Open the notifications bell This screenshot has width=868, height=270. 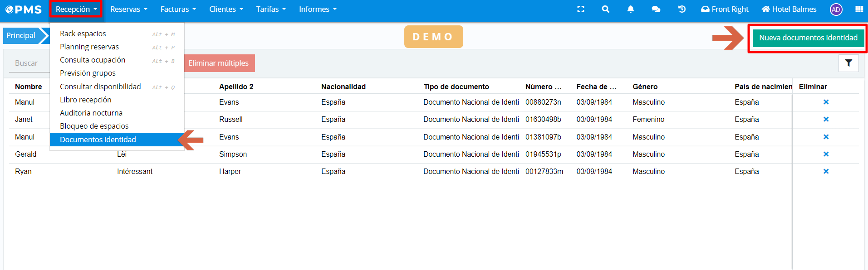tap(630, 9)
